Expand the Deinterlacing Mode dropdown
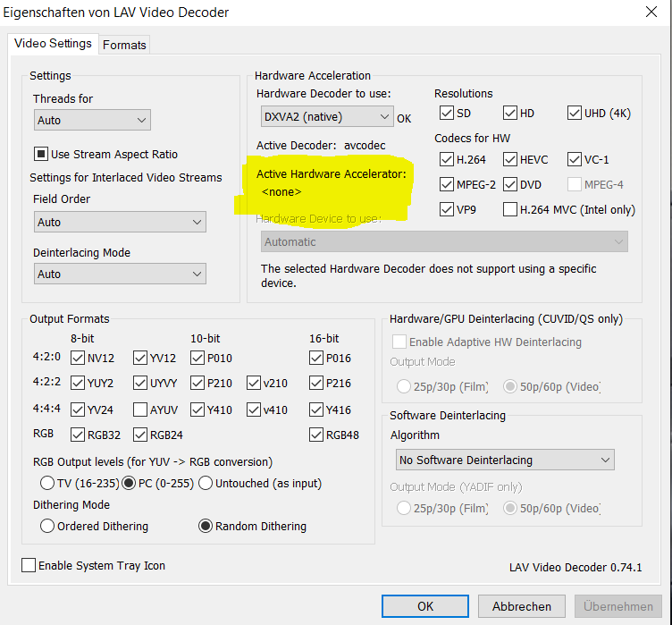Viewport: 672px width, 625px height. [120, 274]
